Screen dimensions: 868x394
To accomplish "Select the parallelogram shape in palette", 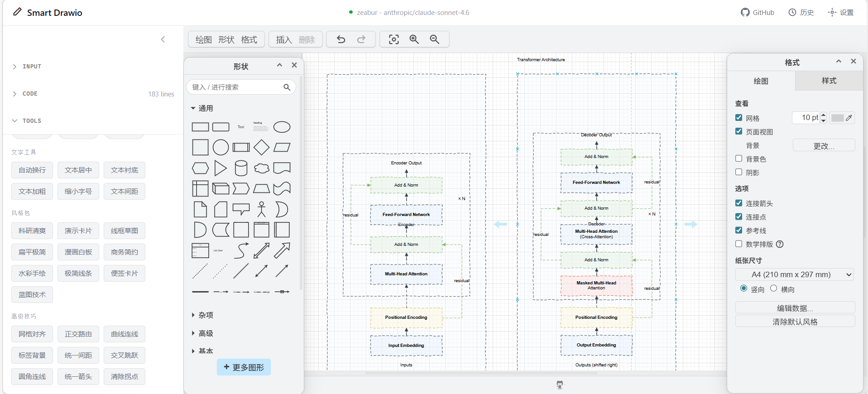I will point(282,147).
